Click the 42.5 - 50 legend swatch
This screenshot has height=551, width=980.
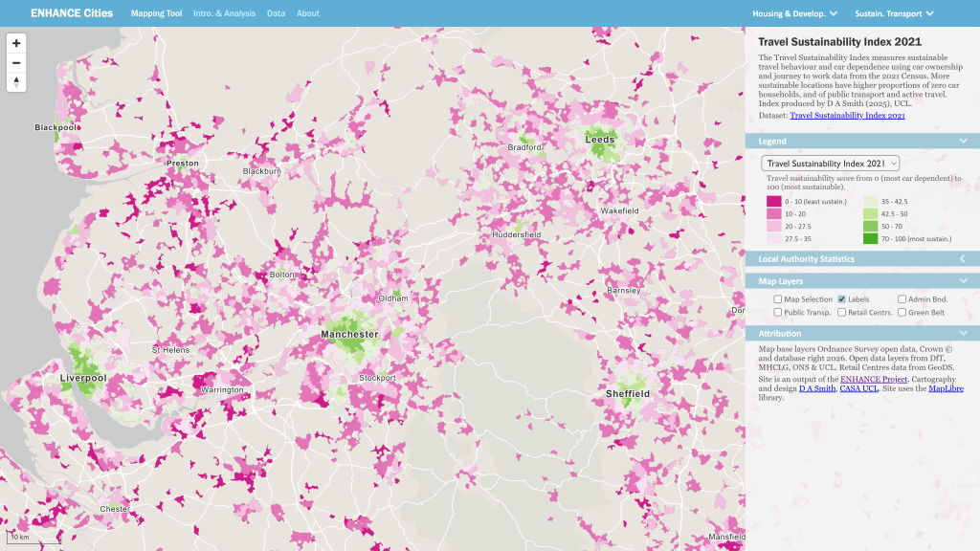tap(870, 213)
